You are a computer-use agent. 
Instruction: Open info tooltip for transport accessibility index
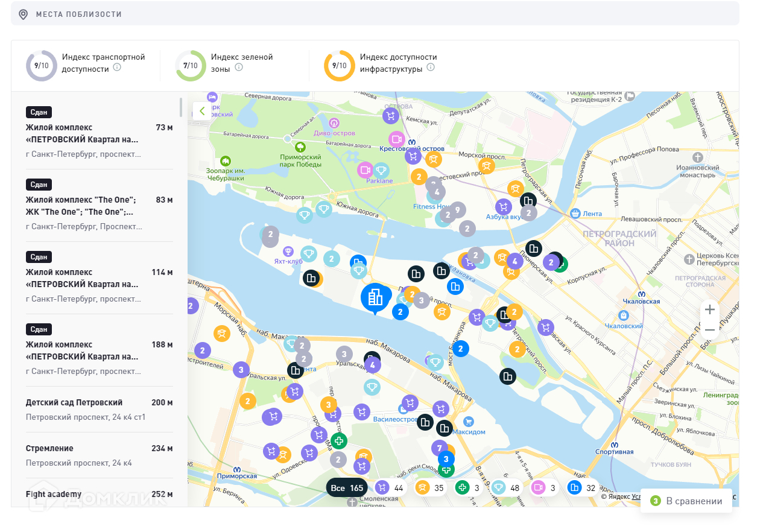coord(117,68)
